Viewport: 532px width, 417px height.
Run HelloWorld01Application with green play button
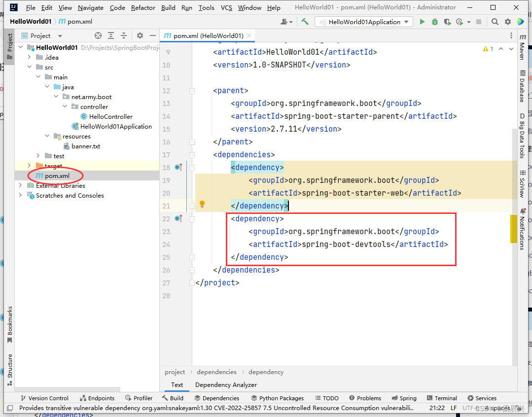point(422,22)
